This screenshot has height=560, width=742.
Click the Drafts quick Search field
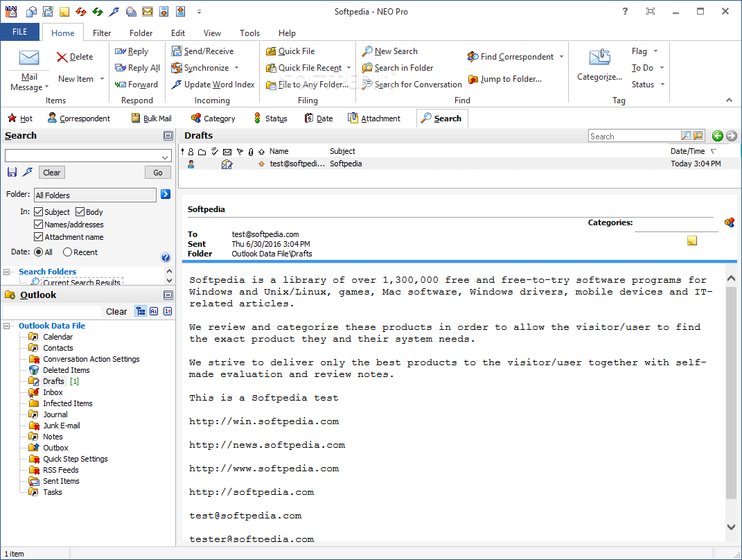click(634, 137)
